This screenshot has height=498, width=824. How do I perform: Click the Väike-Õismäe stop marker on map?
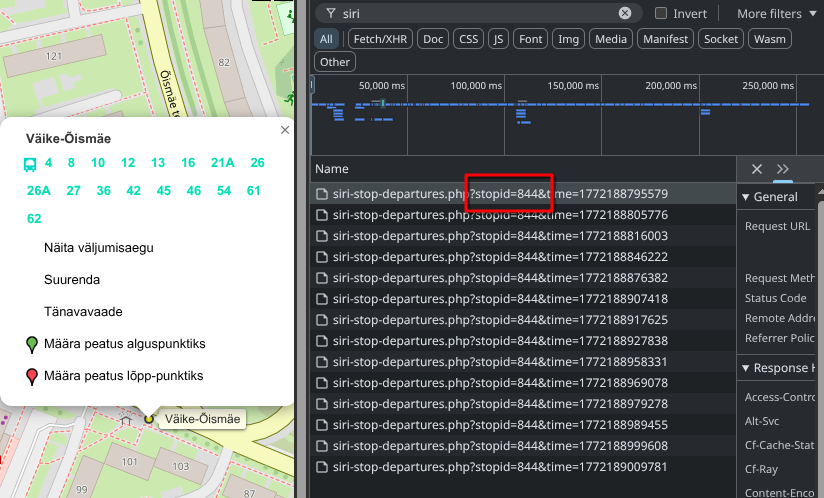click(149, 419)
